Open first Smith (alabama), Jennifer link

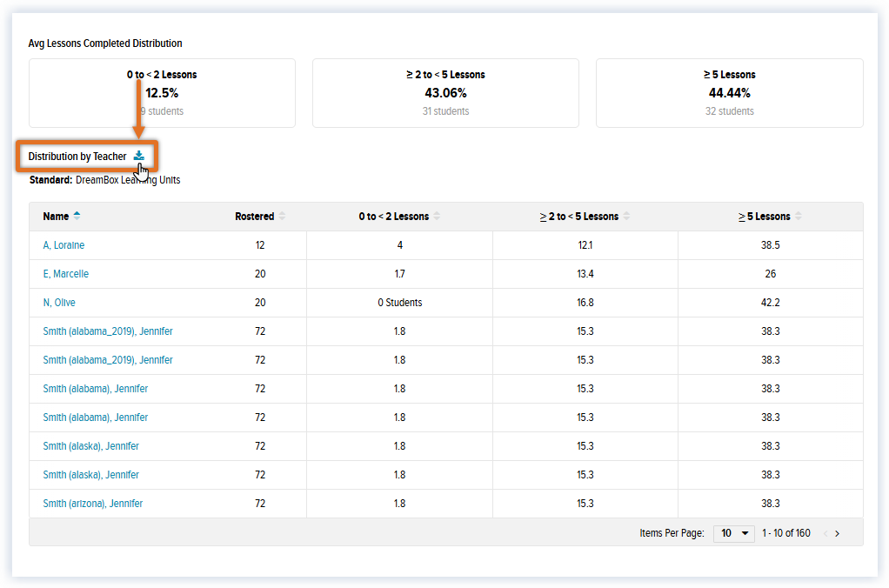tap(96, 389)
